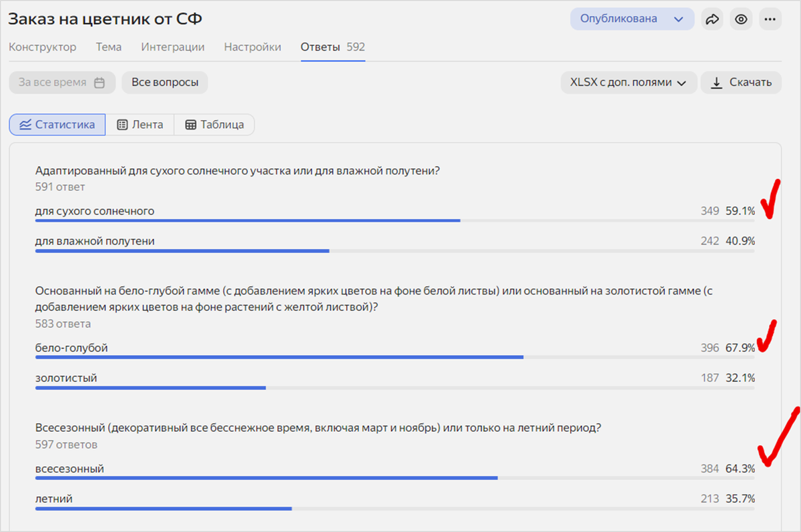The image size is (801, 532).
Task: Switch to the Настройки tab
Action: click(x=252, y=47)
